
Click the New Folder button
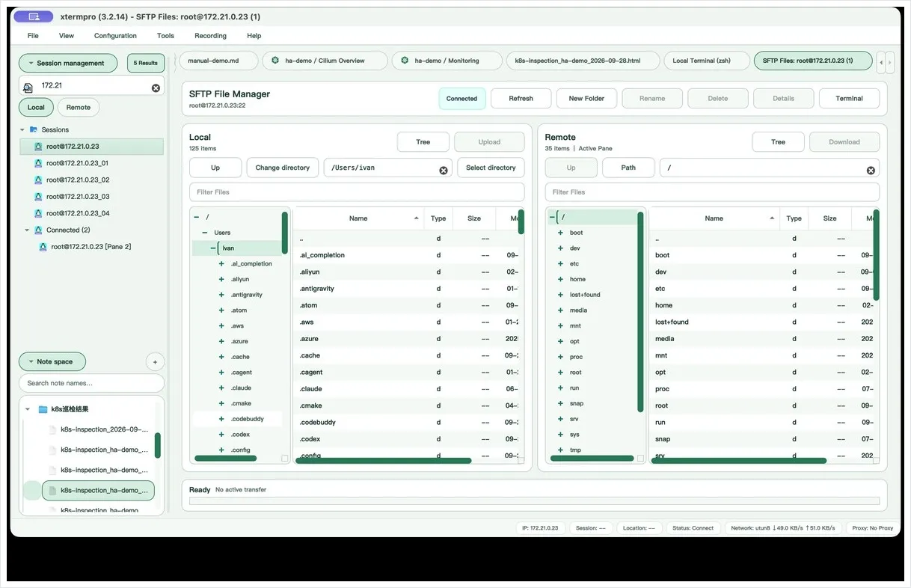tap(586, 99)
